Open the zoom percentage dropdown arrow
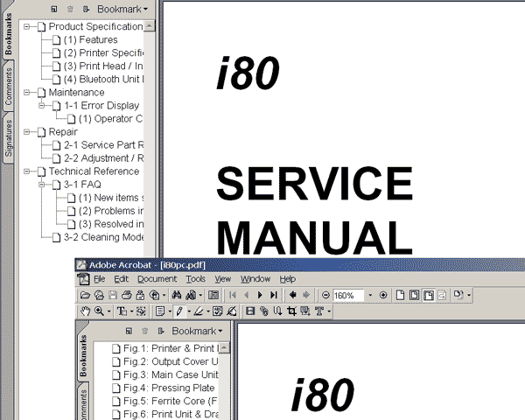 click(370, 295)
